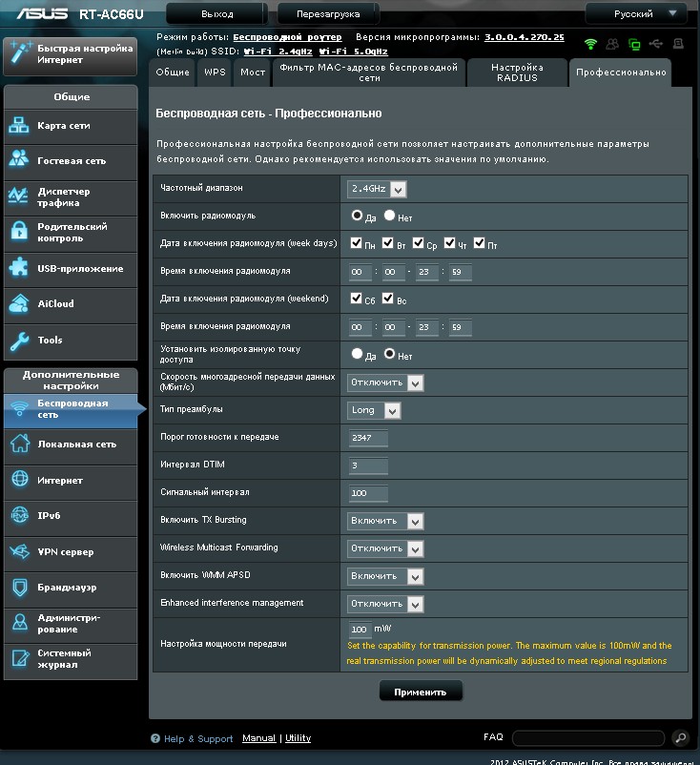The image size is (700, 765).
Task: Open the Wireless Multicast Forwarding dropdown
Action: [385, 548]
